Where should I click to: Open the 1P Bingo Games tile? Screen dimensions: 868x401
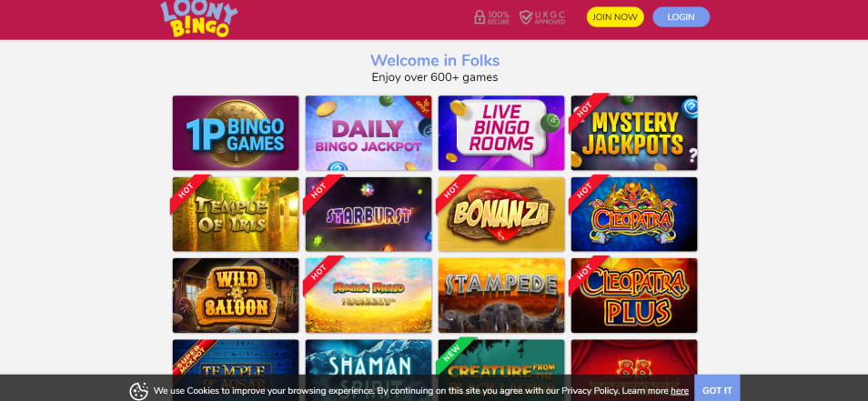[236, 133]
